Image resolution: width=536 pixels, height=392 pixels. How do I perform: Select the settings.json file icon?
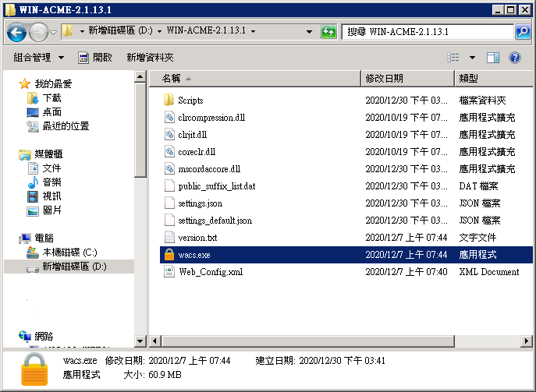coord(169,203)
